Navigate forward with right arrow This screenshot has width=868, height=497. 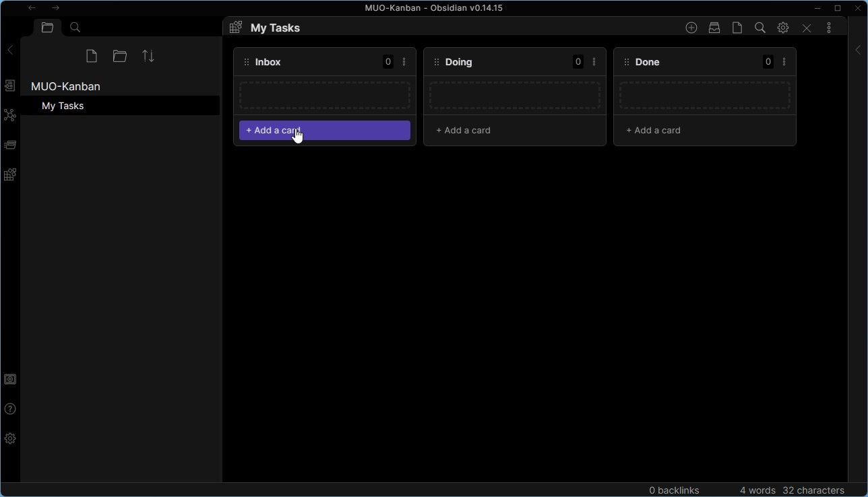[55, 8]
